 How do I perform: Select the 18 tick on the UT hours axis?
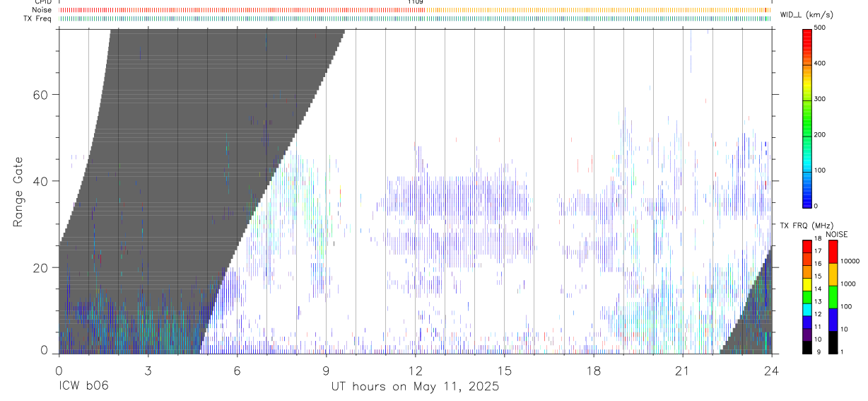click(x=593, y=371)
